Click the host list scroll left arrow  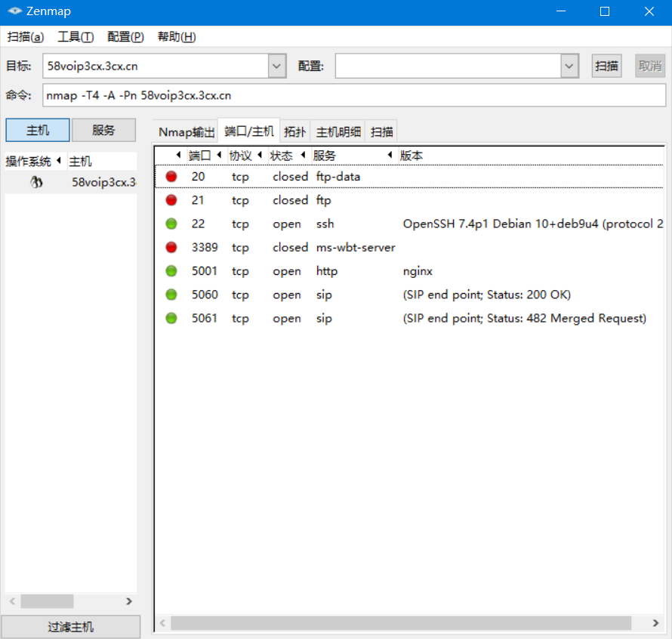[12, 601]
